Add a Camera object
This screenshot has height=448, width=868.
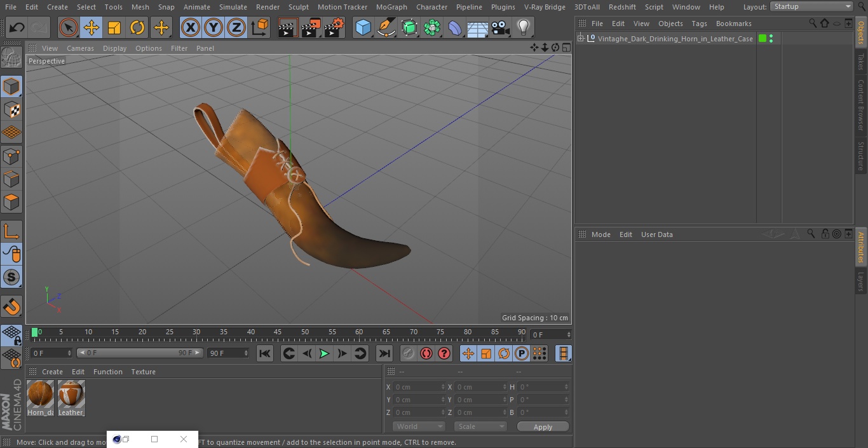coord(500,28)
